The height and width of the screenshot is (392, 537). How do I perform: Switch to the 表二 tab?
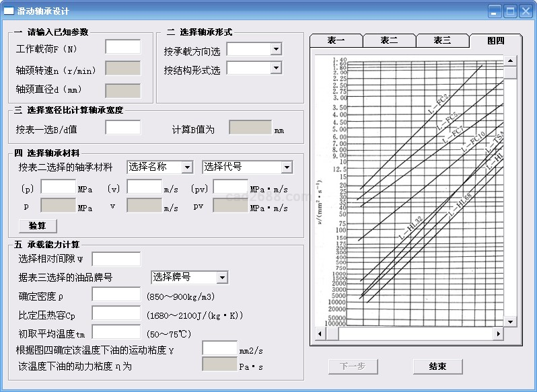pos(389,41)
